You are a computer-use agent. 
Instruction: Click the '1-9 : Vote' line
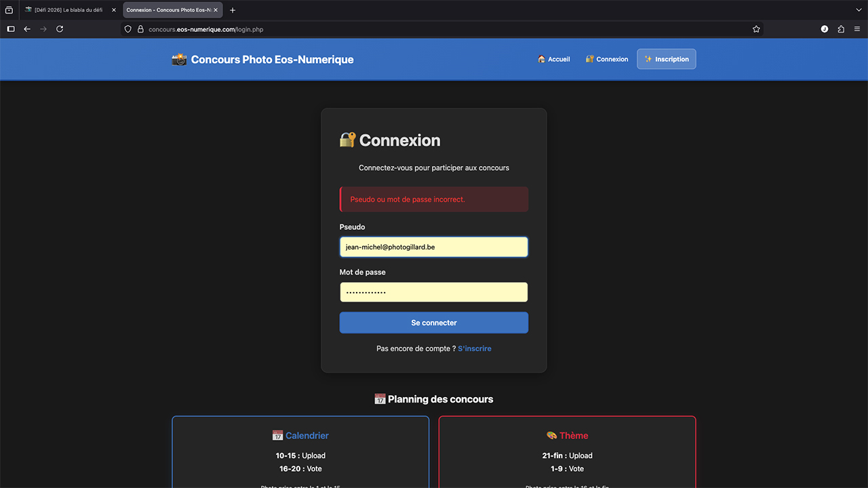coord(568,469)
